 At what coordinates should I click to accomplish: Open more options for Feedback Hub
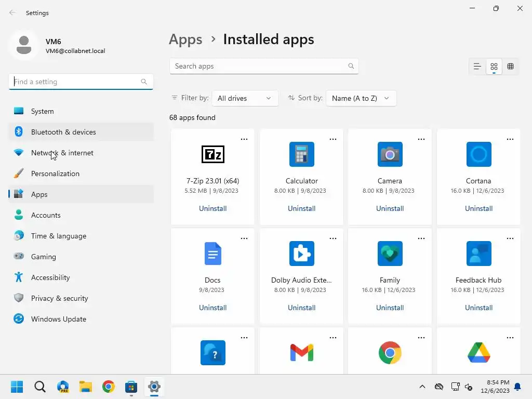510,238
